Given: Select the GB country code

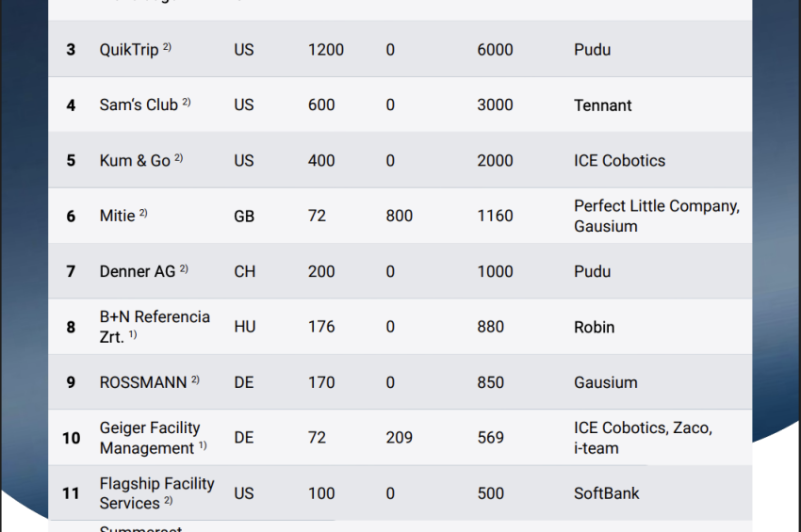Looking at the screenshot, I should coord(244,216).
